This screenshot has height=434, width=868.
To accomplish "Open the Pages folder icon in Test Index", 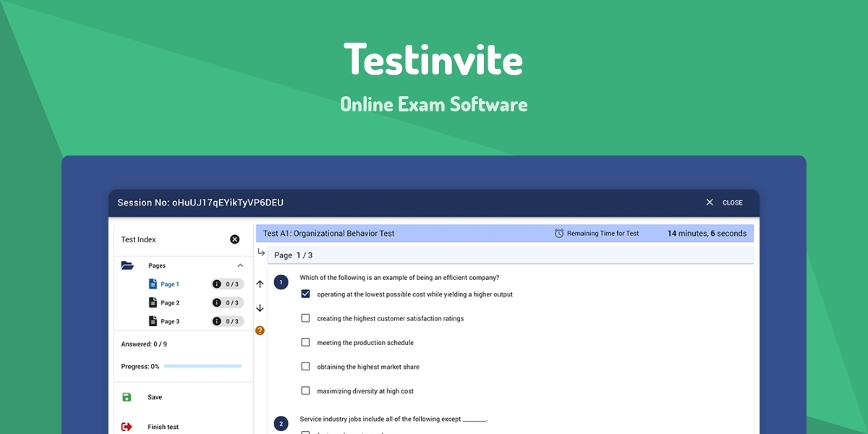I will 128,265.
